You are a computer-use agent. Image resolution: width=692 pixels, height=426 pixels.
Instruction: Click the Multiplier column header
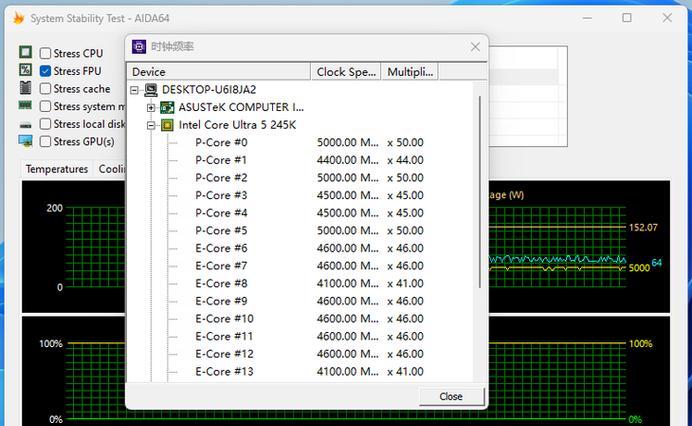tap(410, 72)
